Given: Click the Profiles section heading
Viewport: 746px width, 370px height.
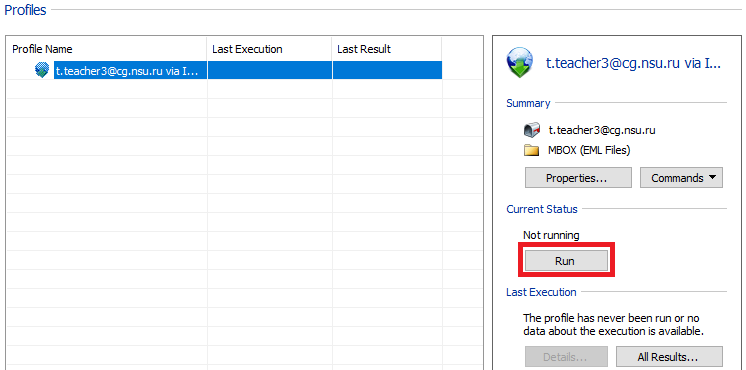Looking at the screenshot, I should (x=25, y=10).
